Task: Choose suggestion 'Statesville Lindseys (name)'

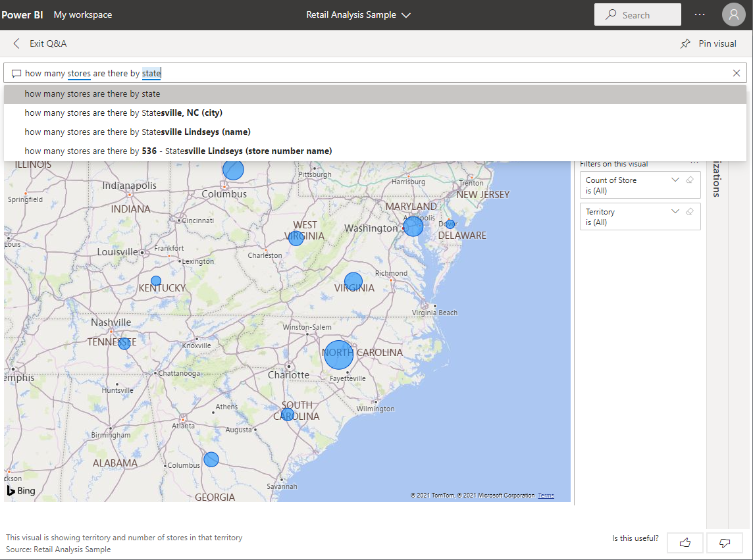Action: click(137, 132)
